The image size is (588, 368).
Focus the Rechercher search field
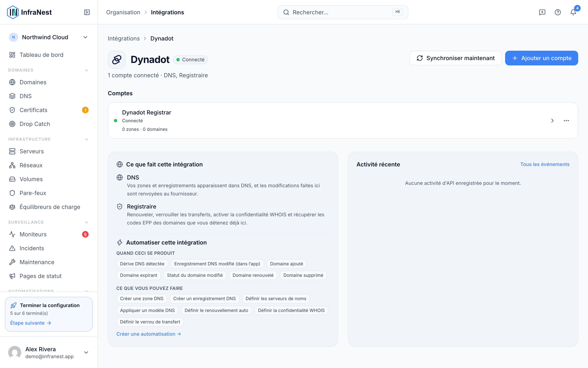[x=343, y=12]
